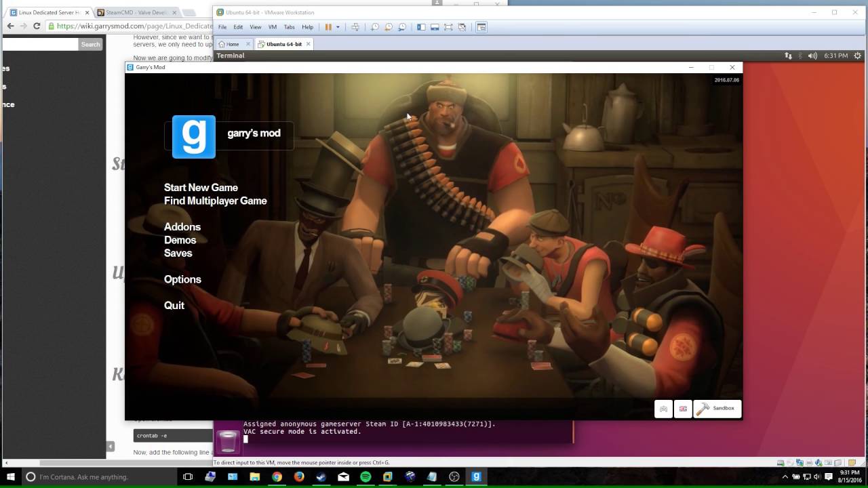Viewport: 868px width, 488px height.
Task: Click Send Ctrl+Alt+Del icon in VMware toolbar
Action: pyautogui.click(x=355, y=27)
